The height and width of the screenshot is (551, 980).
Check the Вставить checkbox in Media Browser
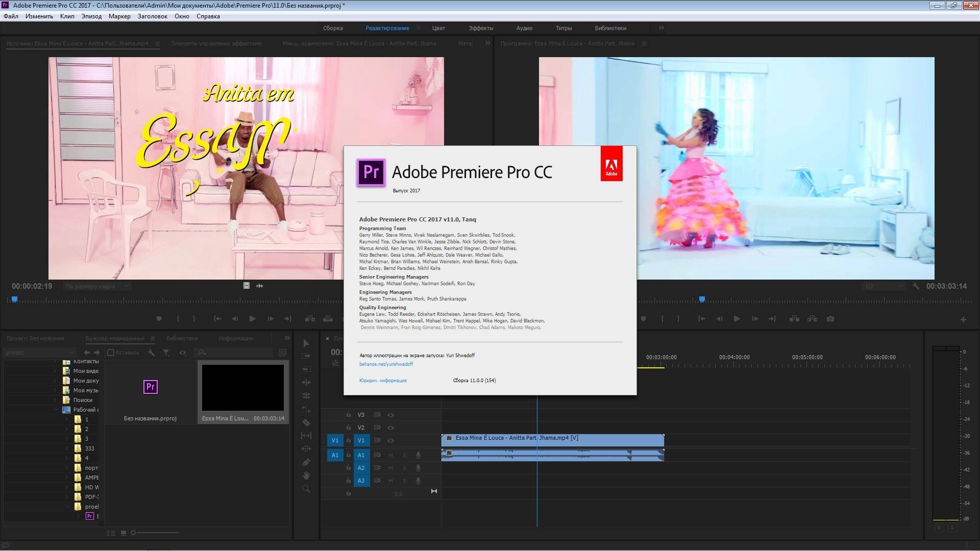(x=111, y=353)
